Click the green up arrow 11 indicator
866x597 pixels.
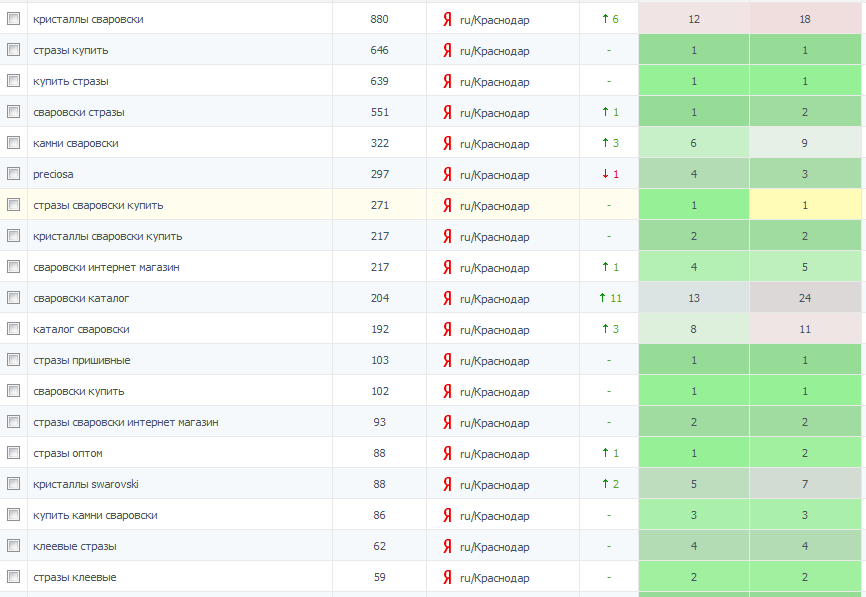610,298
